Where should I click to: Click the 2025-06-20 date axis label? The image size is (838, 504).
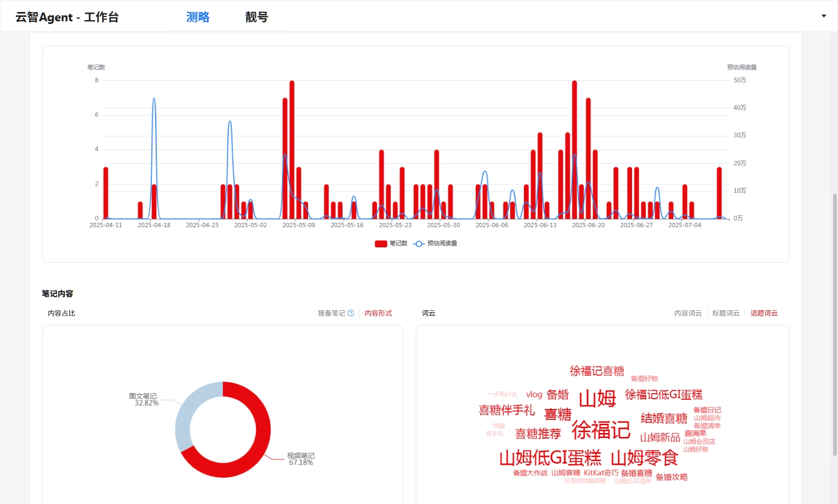tap(588, 225)
